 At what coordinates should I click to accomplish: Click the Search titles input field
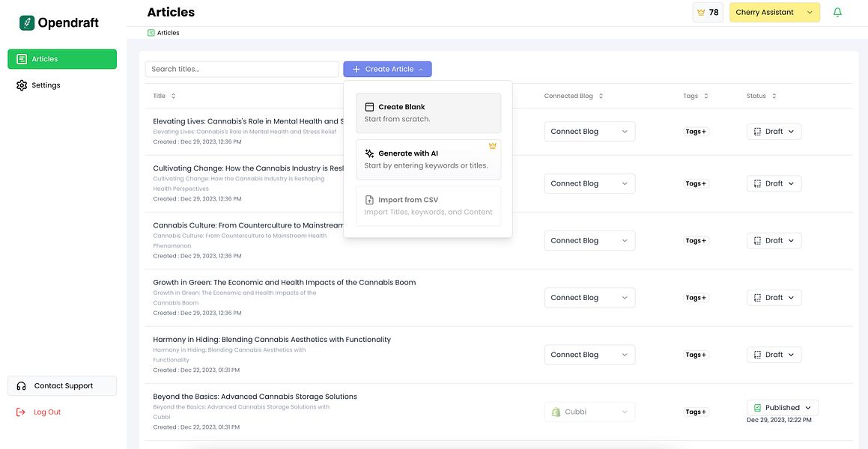tap(242, 70)
